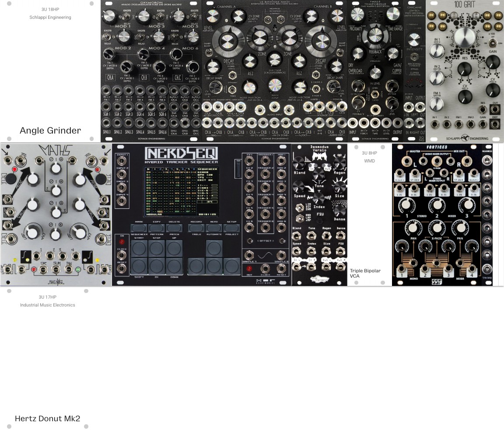Screen dimensions: 504x430
Task: Flip Desmodus BND/LRP/JMP switch
Action: point(300,219)
